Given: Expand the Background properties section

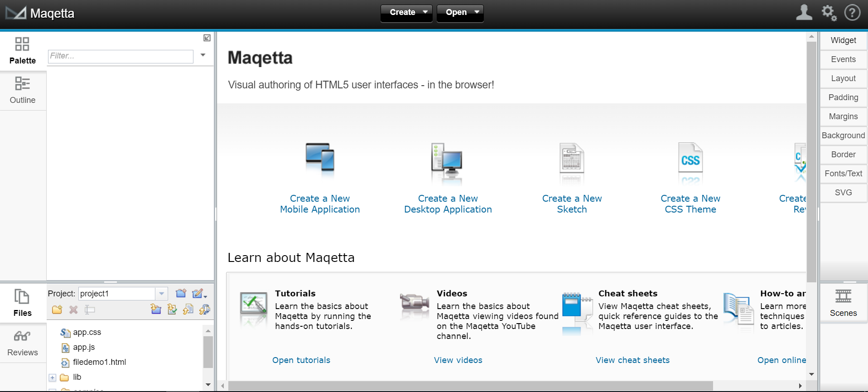Looking at the screenshot, I should pyautogui.click(x=843, y=136).
